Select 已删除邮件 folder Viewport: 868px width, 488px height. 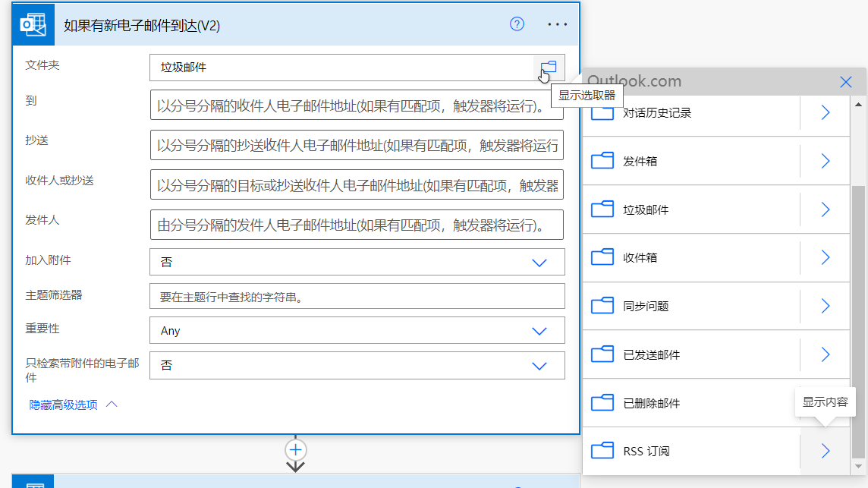click(651, 403)
